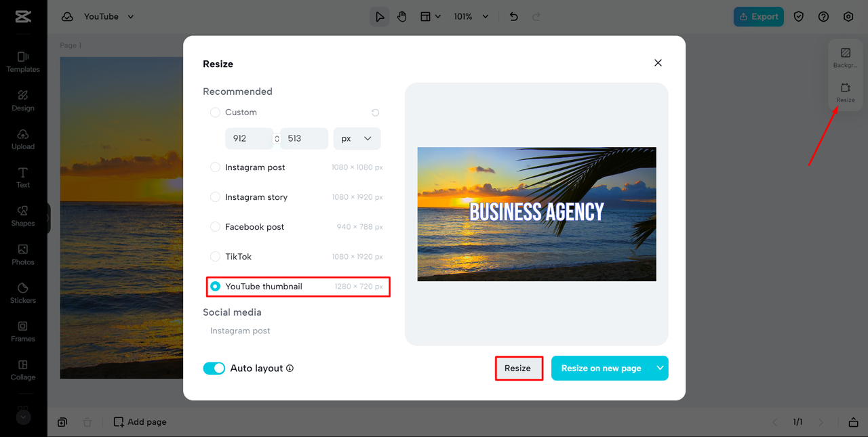Viewport: 868px width, 437px height.
Task: Open the Templates panel
Action: click(23, 62)
